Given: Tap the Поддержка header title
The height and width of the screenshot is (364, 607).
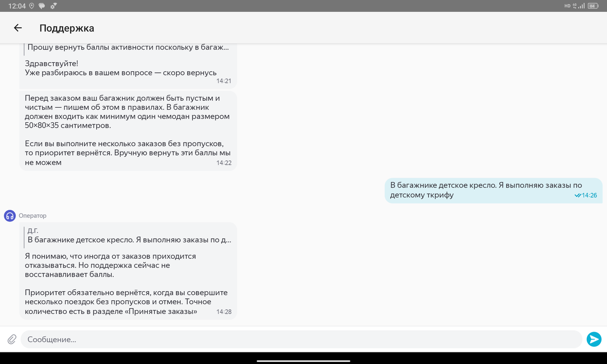Looking at the screenshot, I should tap(67, 28).
